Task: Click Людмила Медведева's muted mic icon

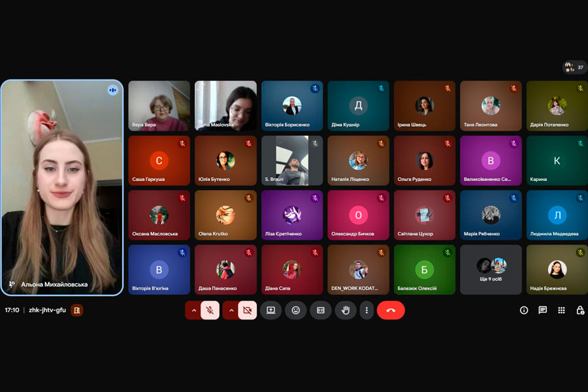Action: click(x=581, y=198)
